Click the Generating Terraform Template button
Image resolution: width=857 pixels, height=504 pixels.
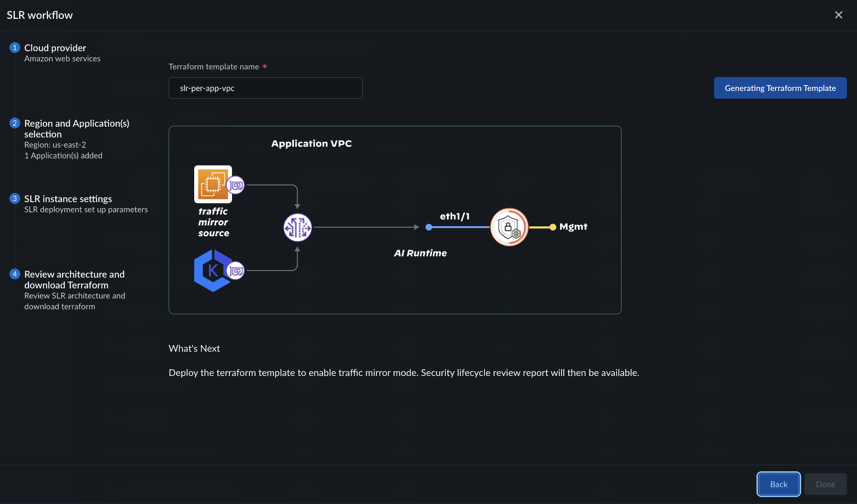point(780,88)
